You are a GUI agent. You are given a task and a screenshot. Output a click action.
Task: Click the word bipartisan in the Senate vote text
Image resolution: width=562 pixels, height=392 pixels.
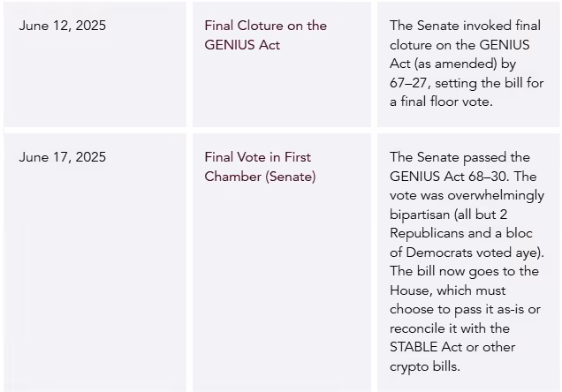tap(420, 215)
